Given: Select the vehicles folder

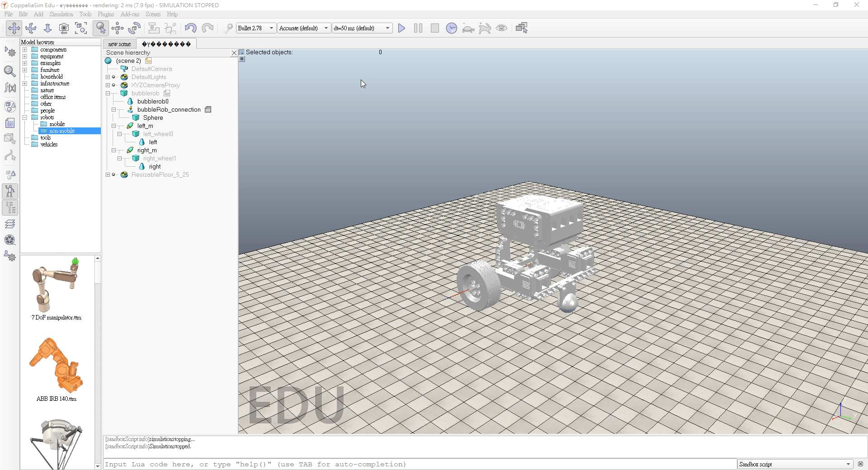Looking at the screenshot, I should (x=49, y=145).
